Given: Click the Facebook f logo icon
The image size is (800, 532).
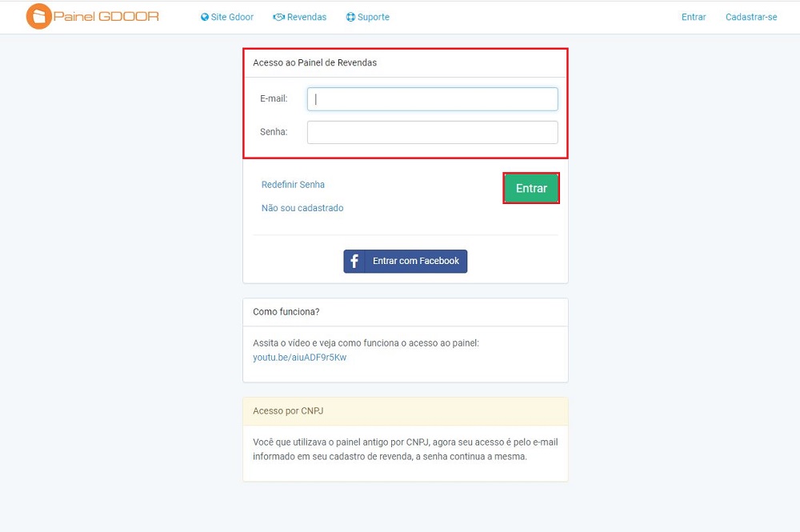Looking at the screenshot, I should [354, 261].
